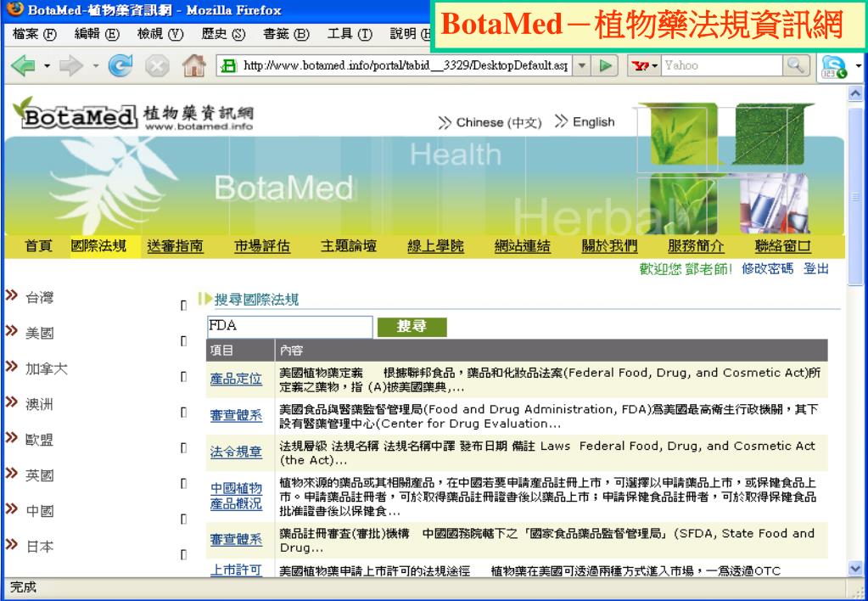Image resolution: width=868 pixels, height=601 pixels.
Task: Click the Forward arrow button
Action: tap(70, 66)
